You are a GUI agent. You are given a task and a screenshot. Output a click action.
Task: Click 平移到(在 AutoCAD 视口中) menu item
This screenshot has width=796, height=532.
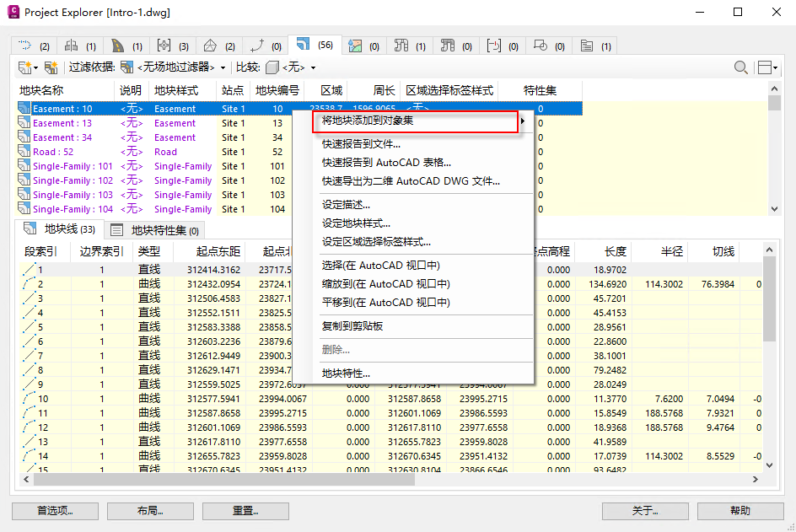(386, 303)
